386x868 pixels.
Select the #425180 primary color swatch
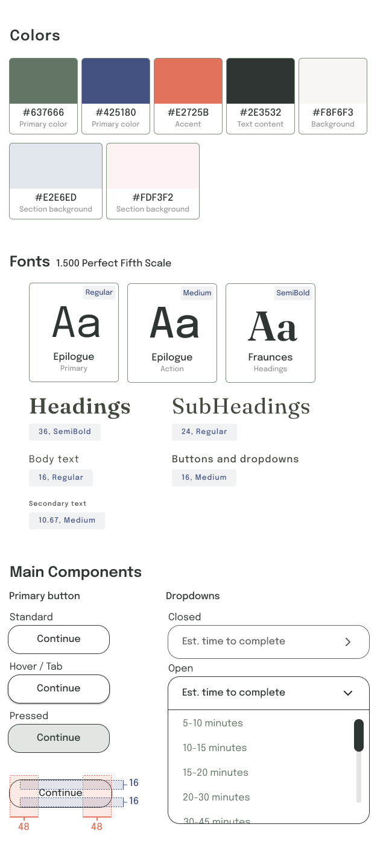[x=116, y=96]
